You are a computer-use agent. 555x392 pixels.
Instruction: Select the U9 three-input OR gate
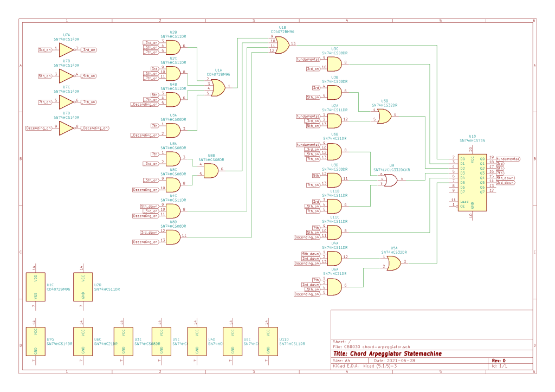click(390, 180)
